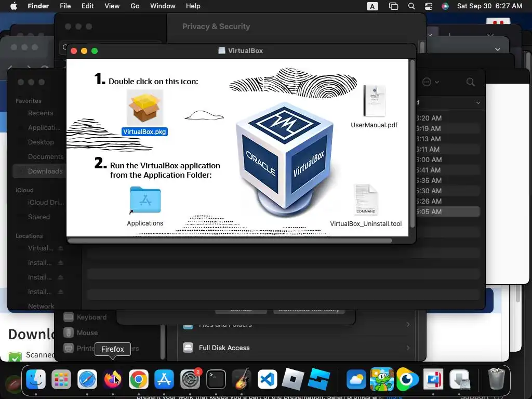Click the VirtualBox window vertical scrollbar
The image size is (532, 399).
pyautogui.click(x=412, y=144)
